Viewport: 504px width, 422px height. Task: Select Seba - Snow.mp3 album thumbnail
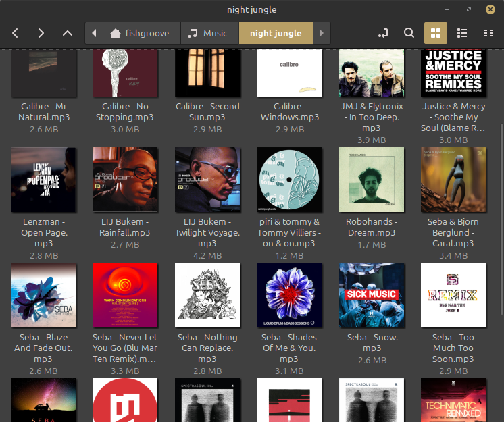click(371, 296)
